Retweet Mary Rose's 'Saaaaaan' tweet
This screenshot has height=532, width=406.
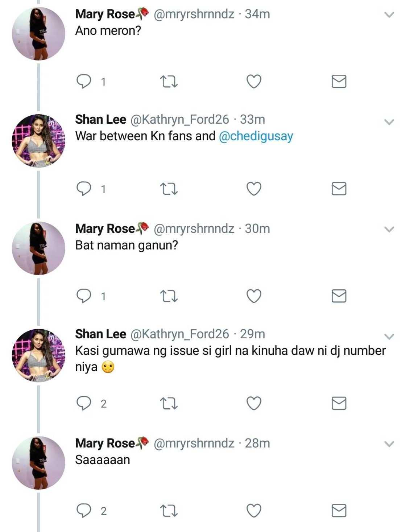[169, 511]
